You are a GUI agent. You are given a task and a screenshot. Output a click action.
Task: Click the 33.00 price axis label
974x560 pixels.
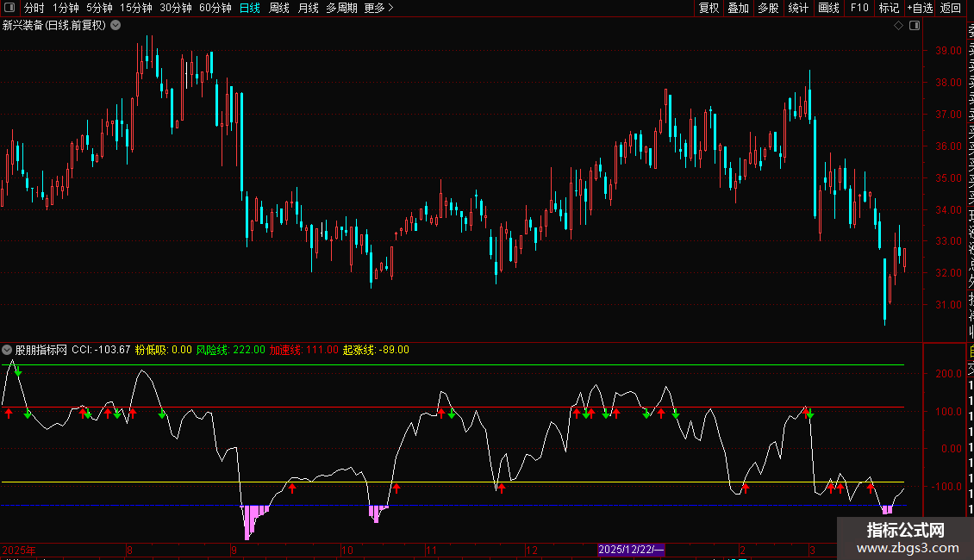tap(948, 241)
